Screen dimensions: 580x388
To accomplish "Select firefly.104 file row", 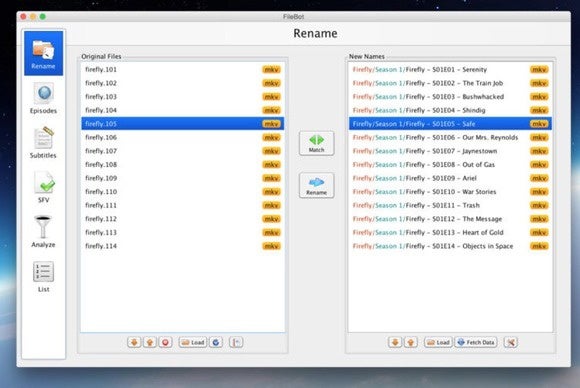I will (x=183, y=110).
